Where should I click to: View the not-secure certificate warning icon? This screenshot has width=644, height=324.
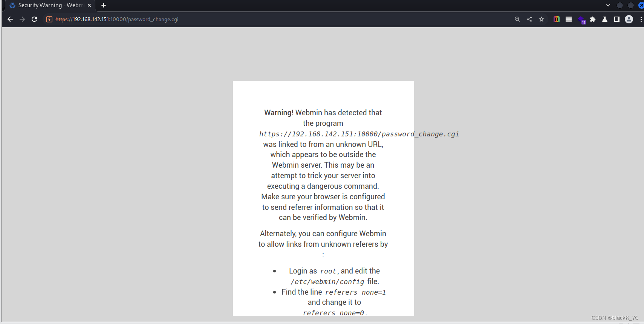(x=49, y=19)
